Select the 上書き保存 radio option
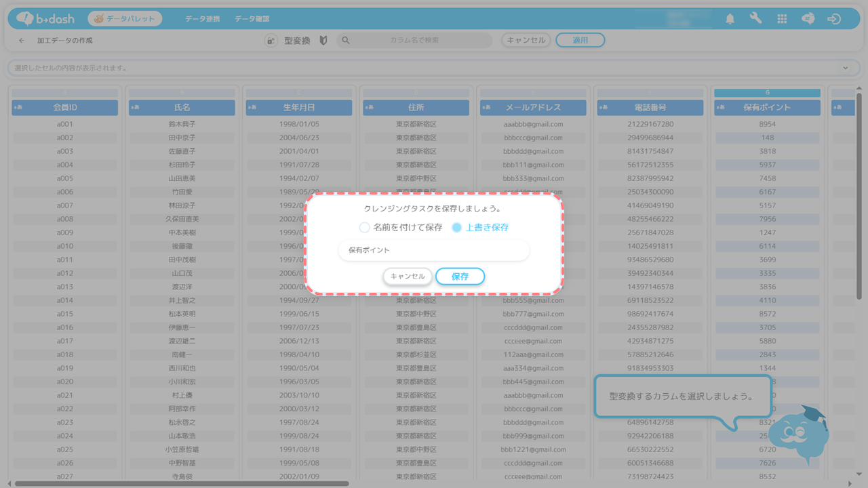The width and height of the screenshot is (868, 488). point(457,228)
